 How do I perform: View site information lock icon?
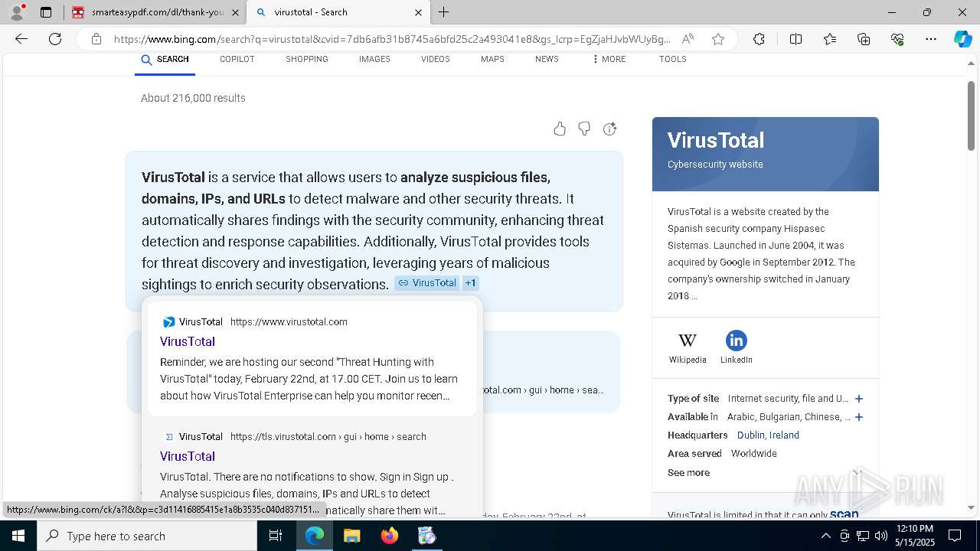96,39
